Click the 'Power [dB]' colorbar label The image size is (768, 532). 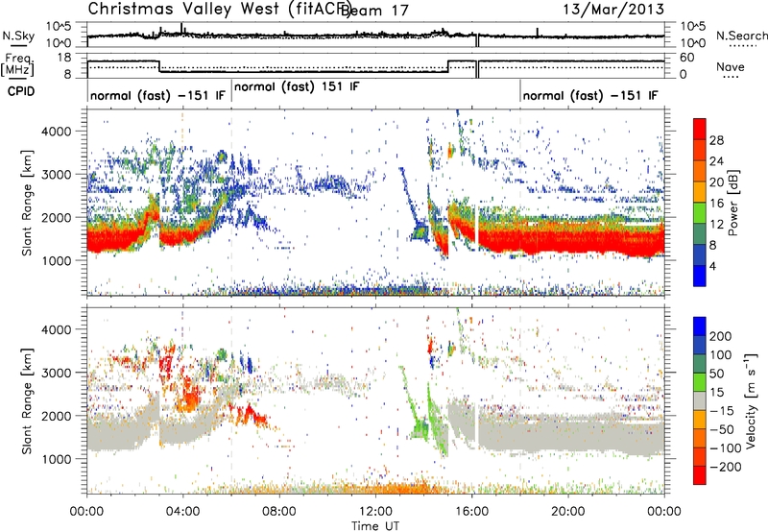click(732, 203)
